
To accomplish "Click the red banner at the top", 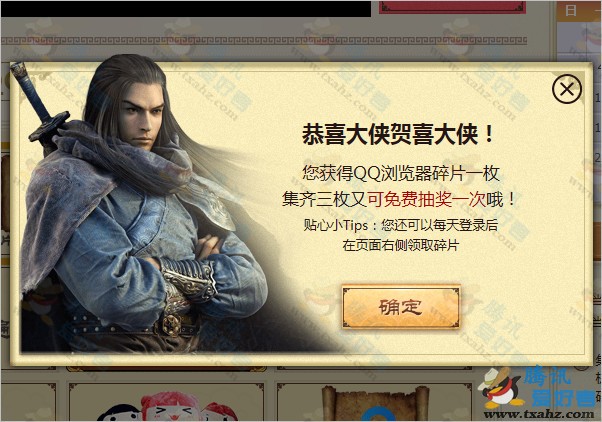I will 452,7.
